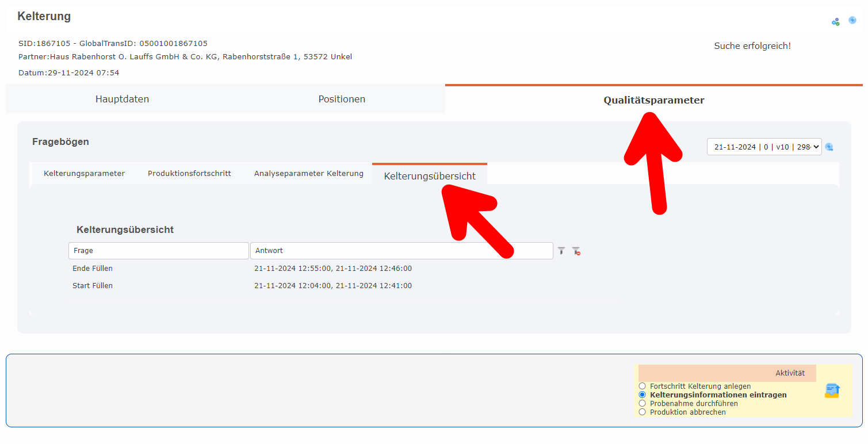This screenshot has height=444, width=868.
Task: Click the funnel icon with the red minus badge
Action: [x=576, y=251]
